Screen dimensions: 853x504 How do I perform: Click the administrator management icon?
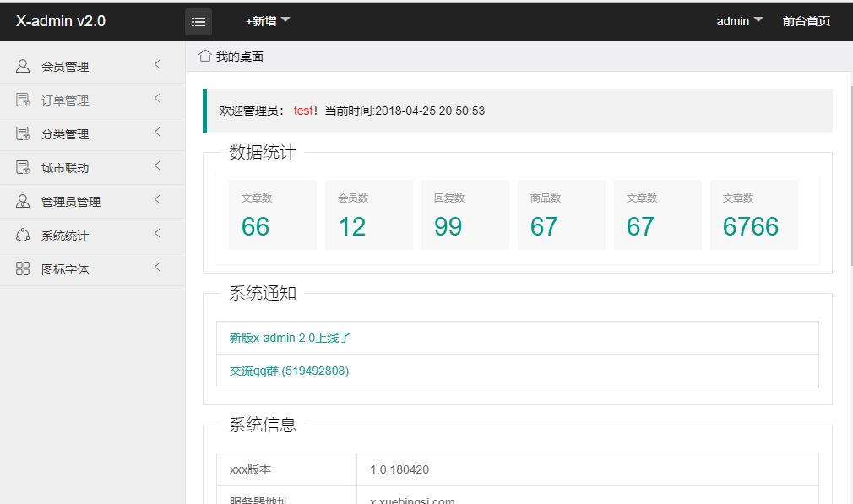23,201
